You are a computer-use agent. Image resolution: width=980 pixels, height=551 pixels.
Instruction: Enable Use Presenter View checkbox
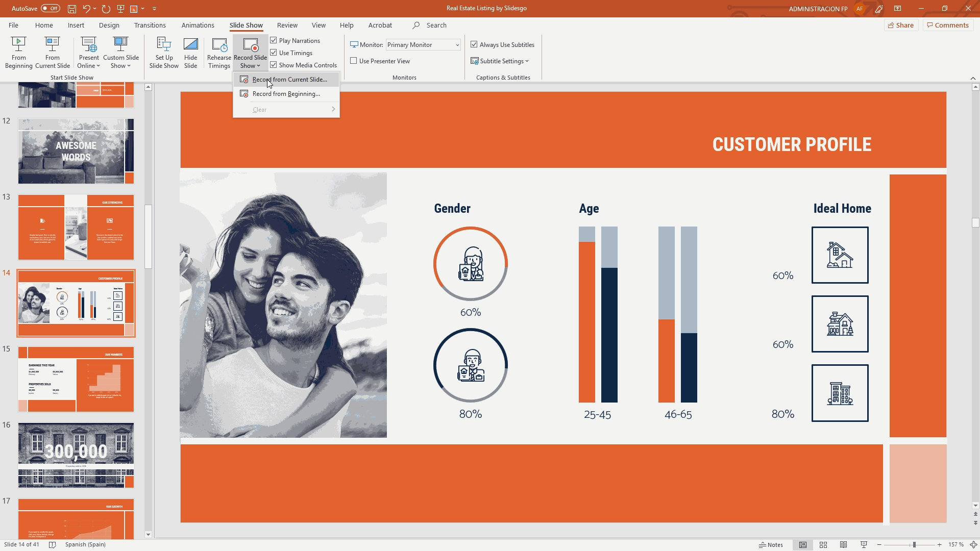click(353, 61)
